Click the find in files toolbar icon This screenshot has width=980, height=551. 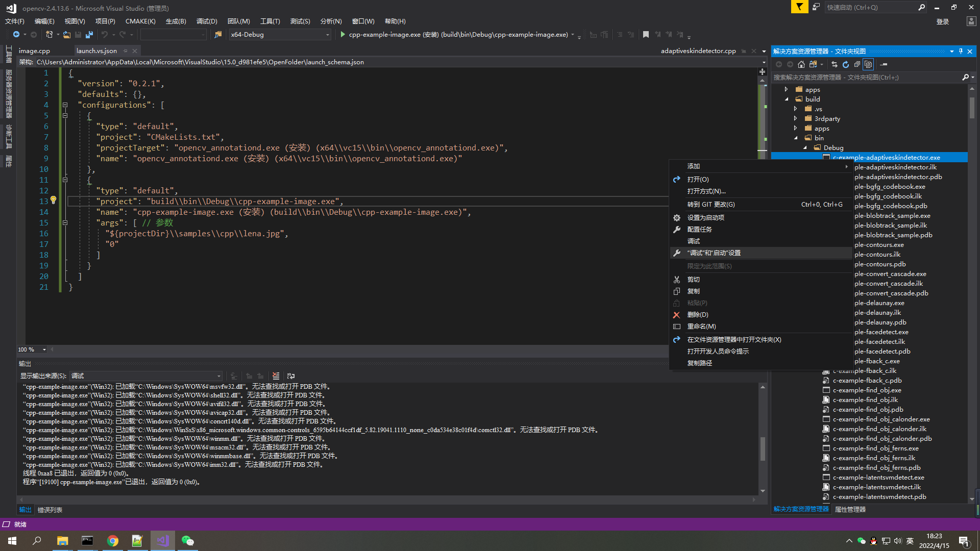coord(218,35)
